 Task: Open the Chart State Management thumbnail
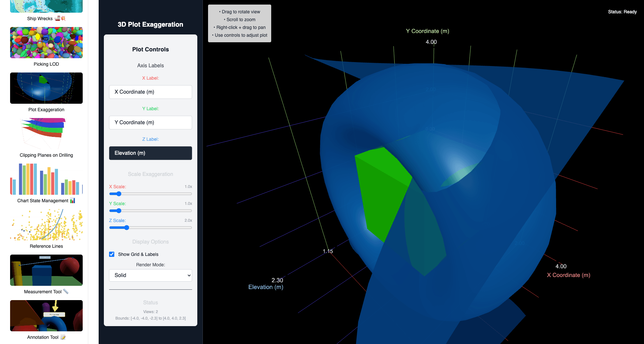(46, 179)
